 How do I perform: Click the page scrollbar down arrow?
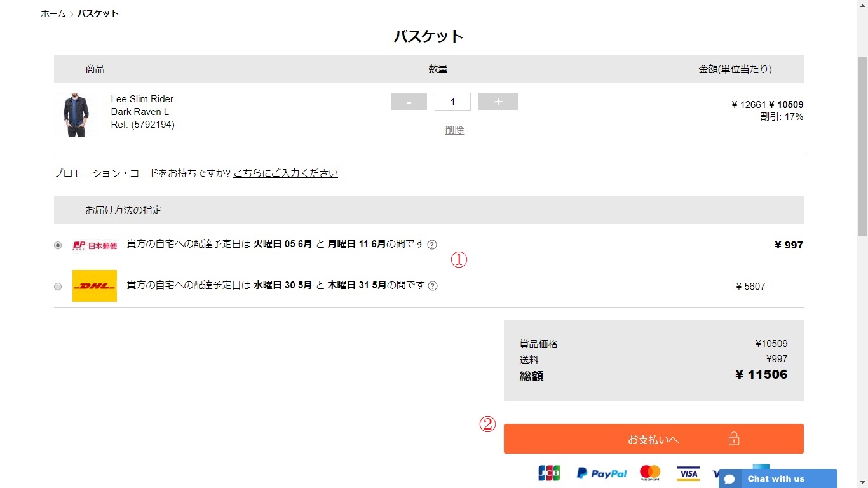(862, 483)
